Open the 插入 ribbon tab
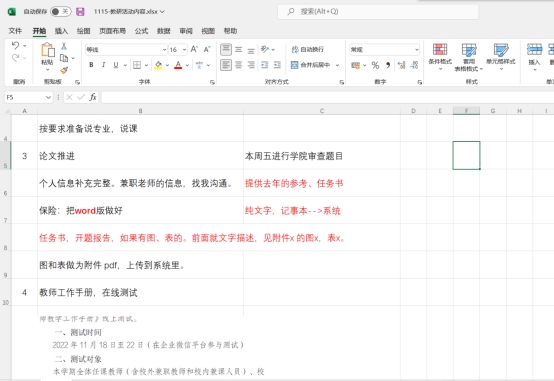Image resolution: width=554 pixels, height=381 pixels. point(61,31)
